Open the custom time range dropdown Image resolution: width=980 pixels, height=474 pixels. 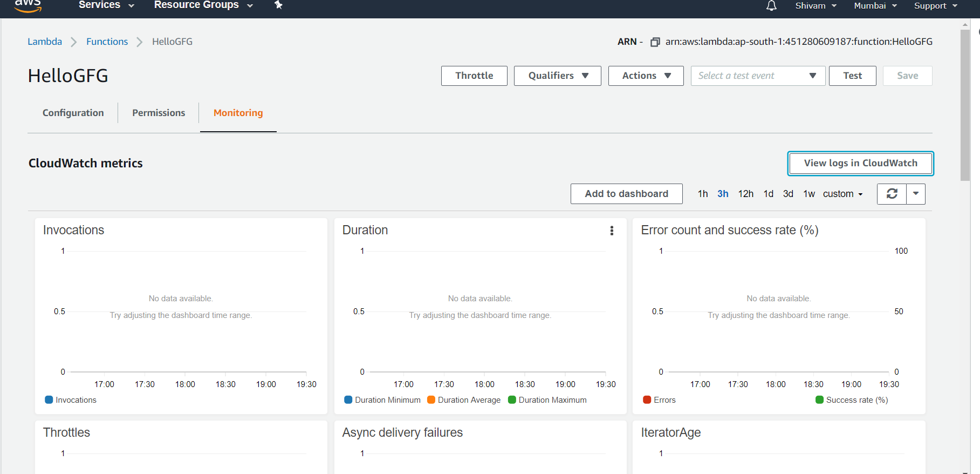[842, 194]
